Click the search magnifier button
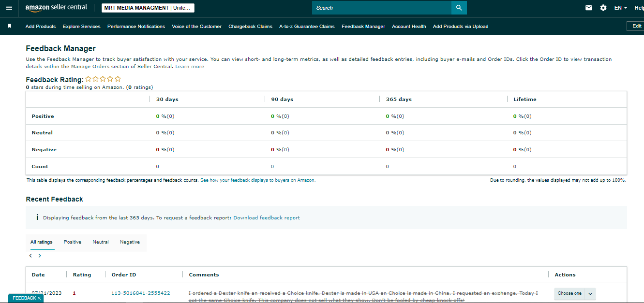 459,8
